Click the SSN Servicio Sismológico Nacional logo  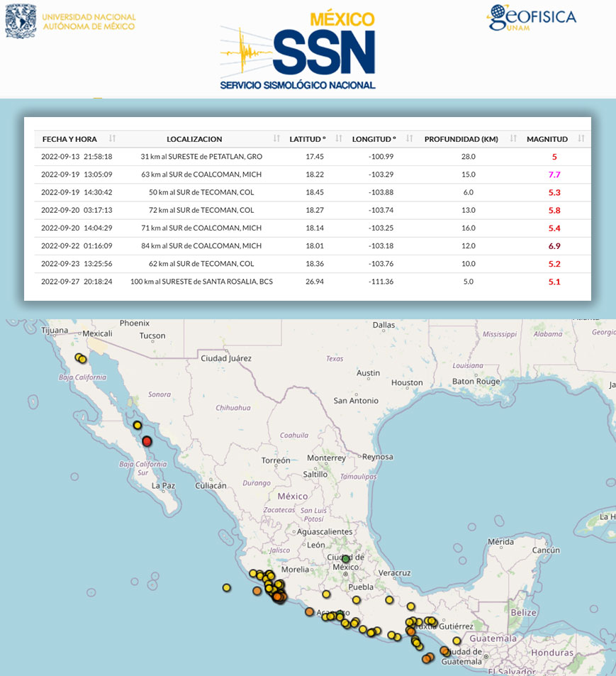298,51
